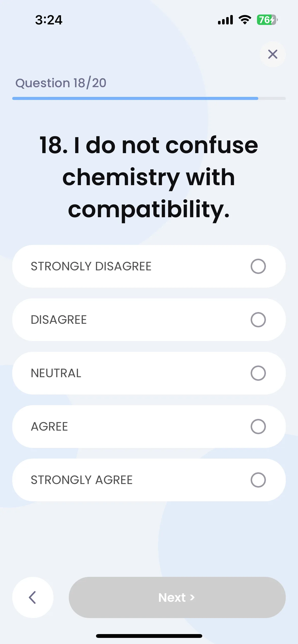Tap the STRONGLY DISAGREE label text
298x644 pixels.
91,266
